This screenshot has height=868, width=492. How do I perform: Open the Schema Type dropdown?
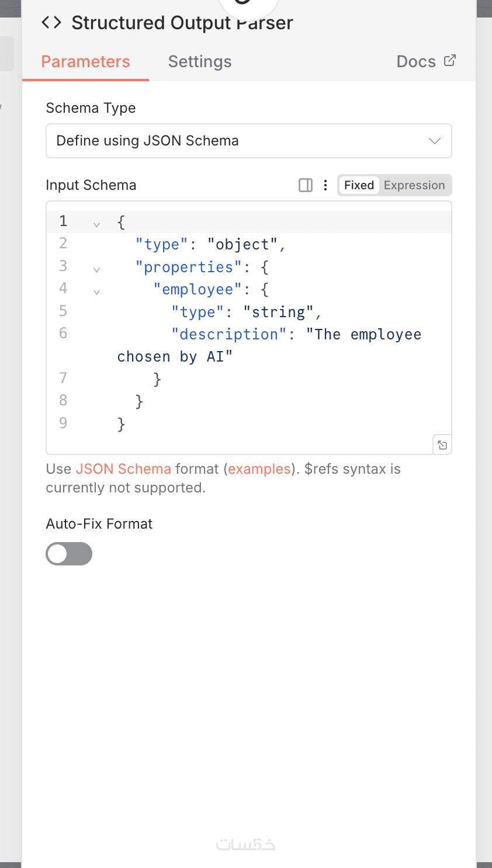(248, 141)
